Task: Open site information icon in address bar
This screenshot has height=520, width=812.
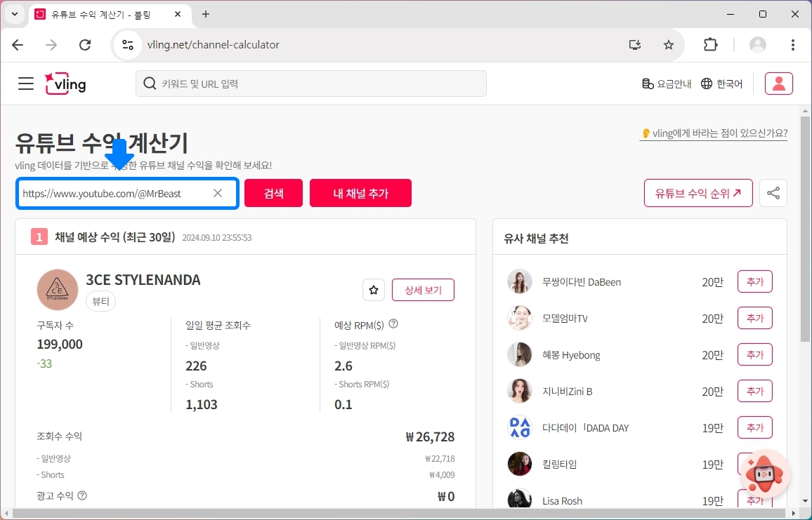Action: pyautogui.click(x=127, y=45)
